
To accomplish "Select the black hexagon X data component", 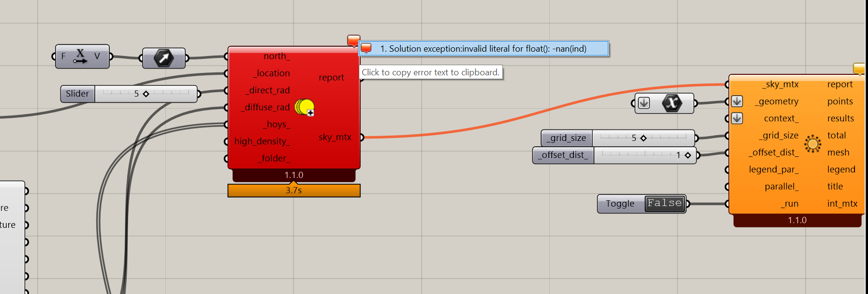I will 672,103.
